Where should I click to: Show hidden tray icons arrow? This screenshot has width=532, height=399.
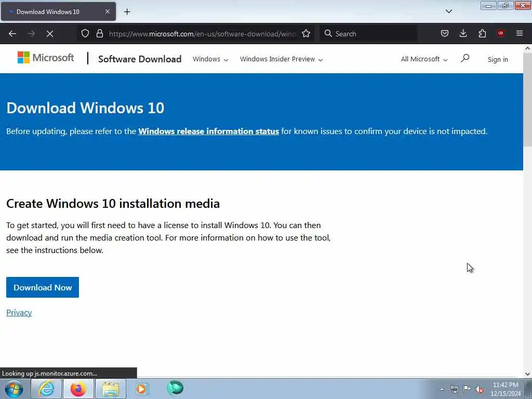tap(442, 390)
